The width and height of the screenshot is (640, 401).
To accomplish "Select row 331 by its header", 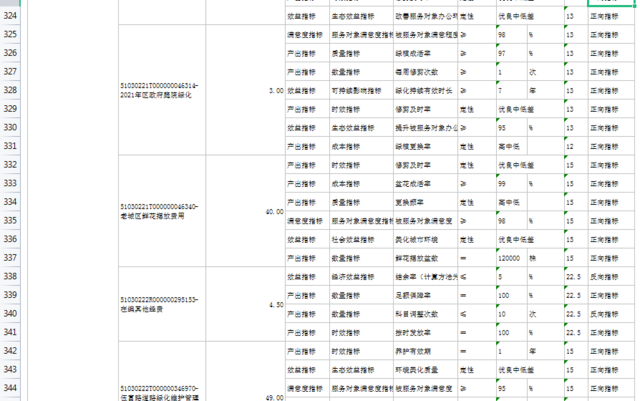I will pos(14,146).
